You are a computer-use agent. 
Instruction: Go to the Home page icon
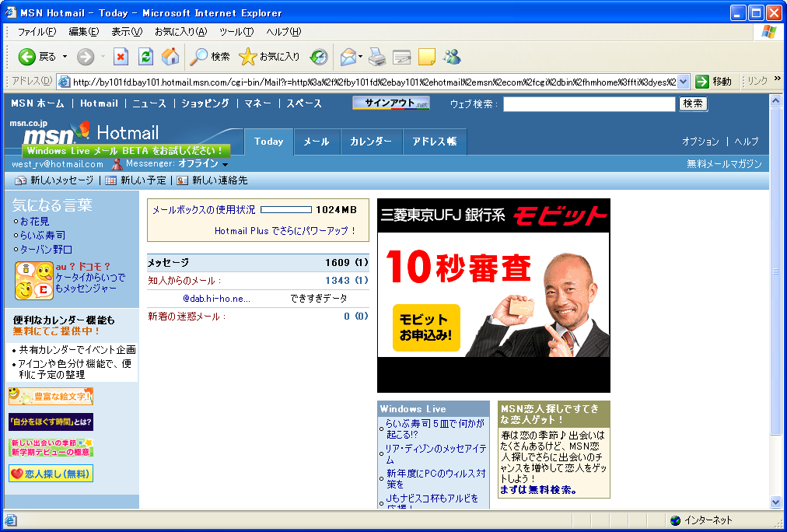(x=170, y=57)
